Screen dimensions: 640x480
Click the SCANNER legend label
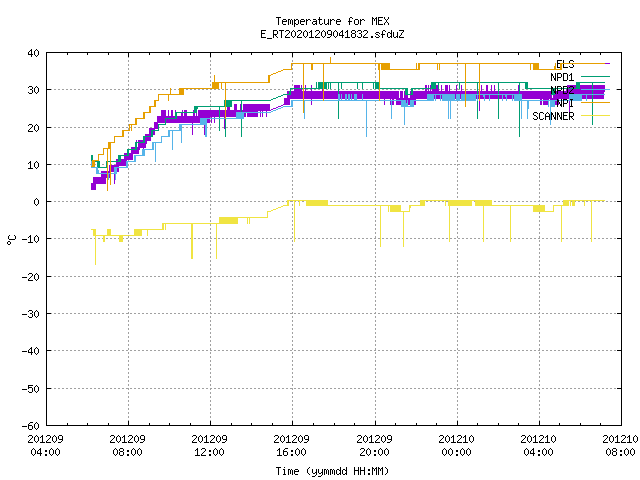[553, 116]
